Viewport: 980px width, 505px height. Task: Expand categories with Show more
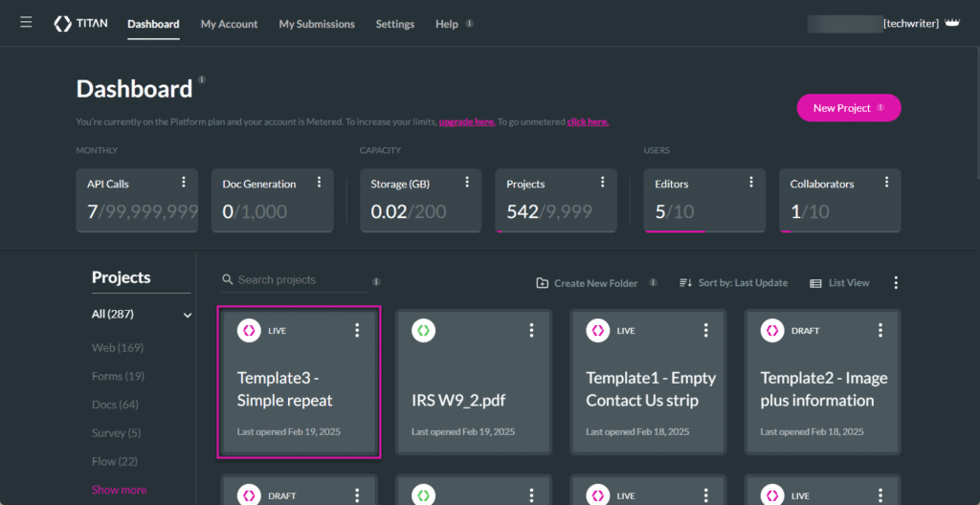pyautogui.click(x=120, y=490)
